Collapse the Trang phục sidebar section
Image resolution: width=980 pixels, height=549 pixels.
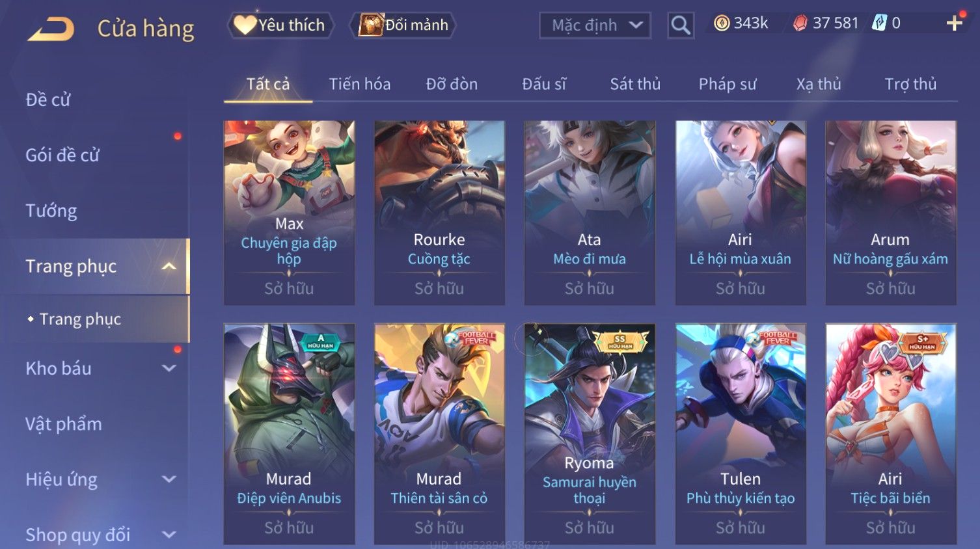click(169, 266)
